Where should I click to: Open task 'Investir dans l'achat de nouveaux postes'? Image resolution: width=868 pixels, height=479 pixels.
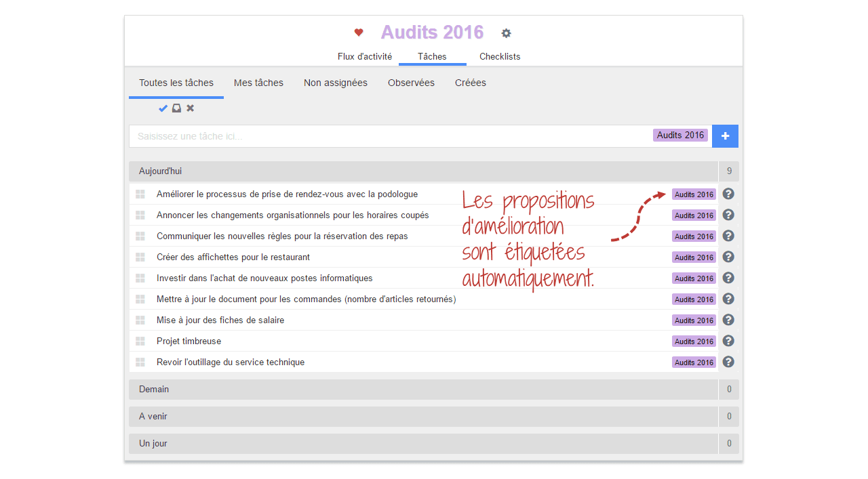(264, 278)
